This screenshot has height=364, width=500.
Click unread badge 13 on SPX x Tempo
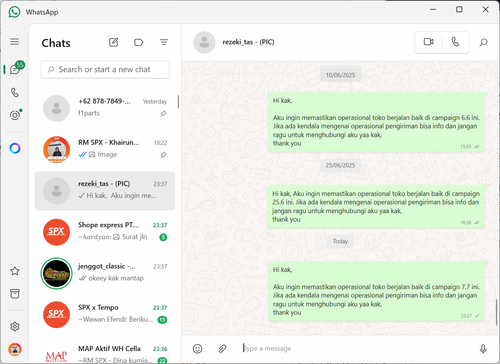pos(162,320)
